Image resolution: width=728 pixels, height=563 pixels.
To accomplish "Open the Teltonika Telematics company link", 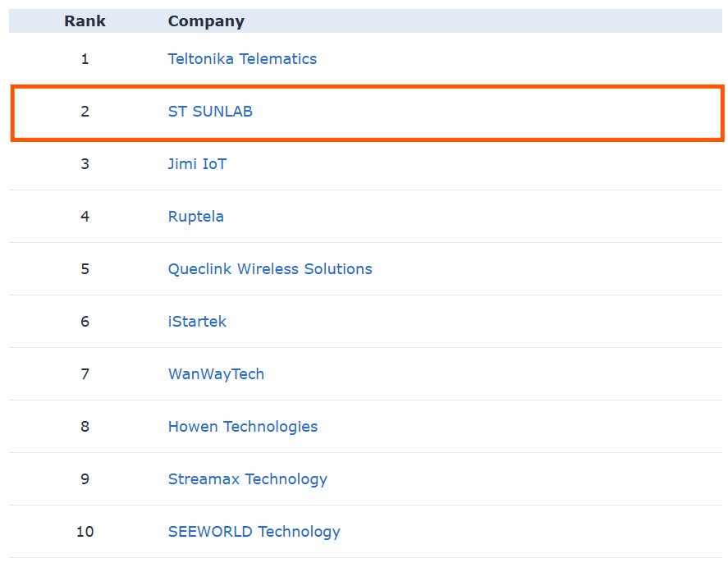I will click(242, 59).
